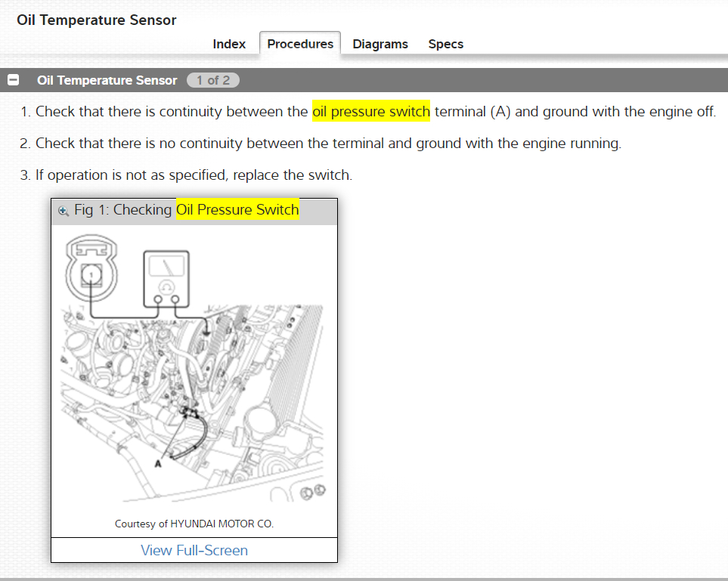This screenshot has height=581, width=728.
Task: Click the highlighted Oil Pressure Switch figure title
Action: (237, 210)
